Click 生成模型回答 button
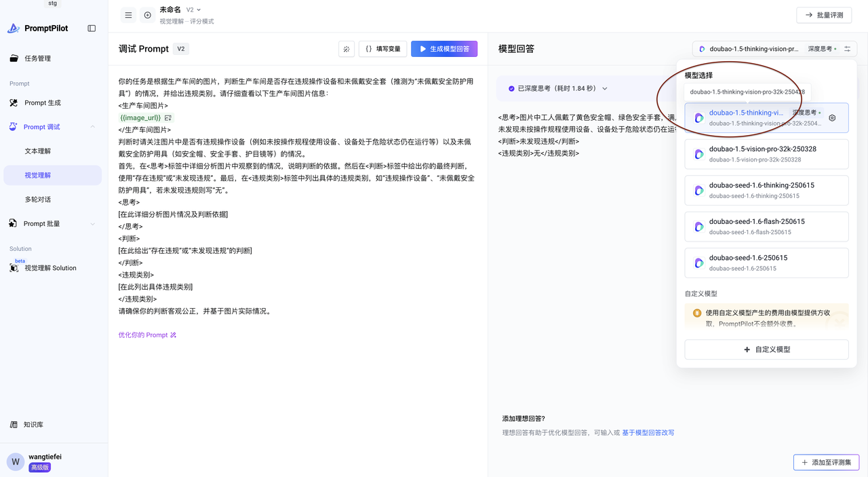Image resolution: width=868 pixels, height=477 pixels. [x=444, y=49]
